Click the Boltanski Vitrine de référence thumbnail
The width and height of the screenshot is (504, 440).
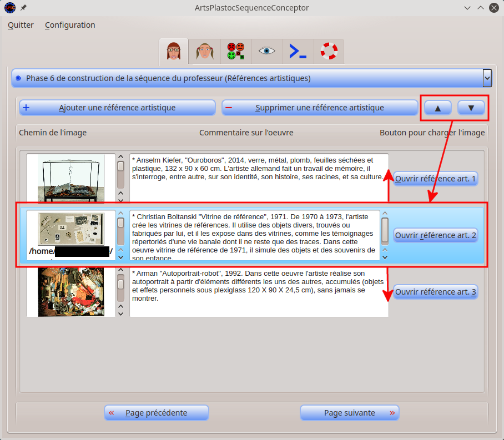pyautogui.click(x=71, y=229)
